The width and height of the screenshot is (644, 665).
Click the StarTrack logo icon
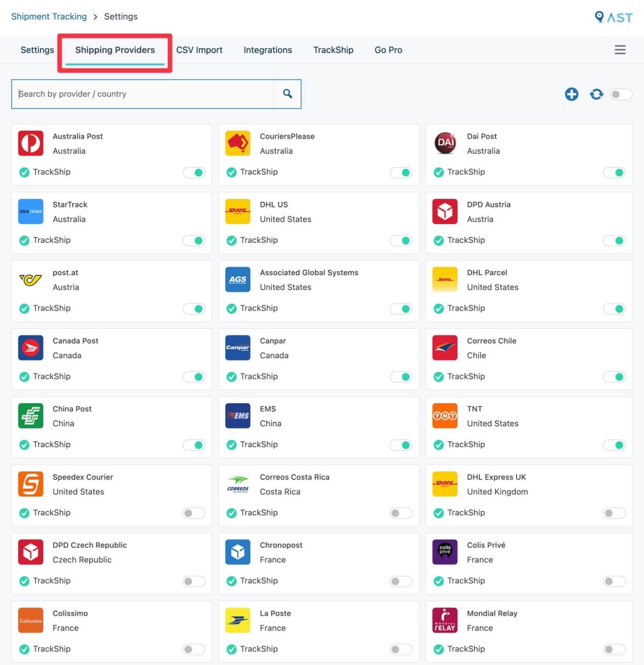(30, 211)
